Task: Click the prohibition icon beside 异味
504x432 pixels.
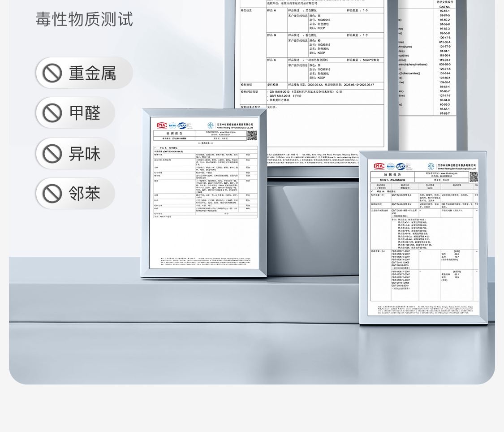Action: pyautogui.click(x=52, y=154)
